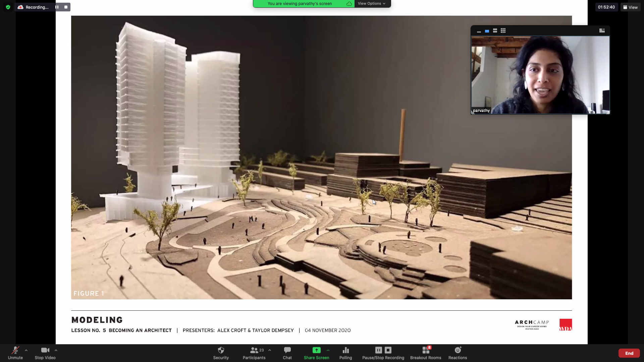Click 'Lesson No. 5 Becoming an Architect' text
Image resolution: width=644 pixels, height=362 pixels.
pyautogui.click(x=121, y=330)
